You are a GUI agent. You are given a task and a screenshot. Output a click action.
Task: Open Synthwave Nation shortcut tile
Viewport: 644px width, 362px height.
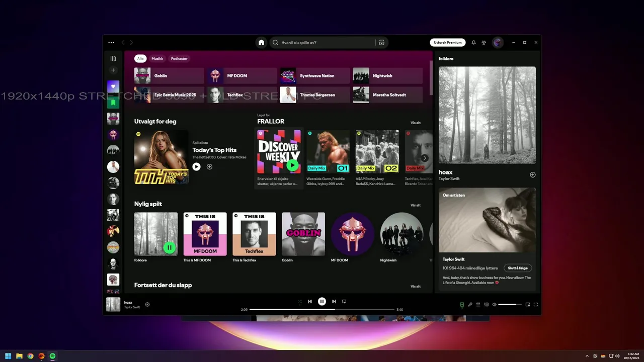click(x=315, y=76)
